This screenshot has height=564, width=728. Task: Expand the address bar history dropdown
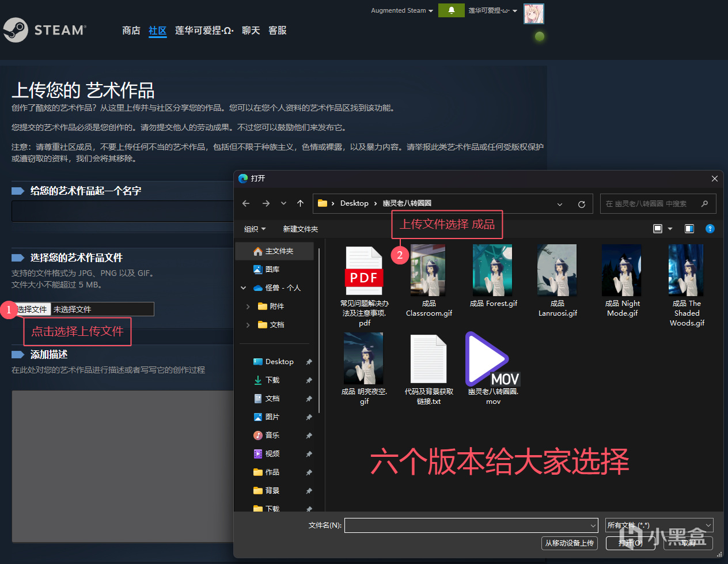pos(560,204)
